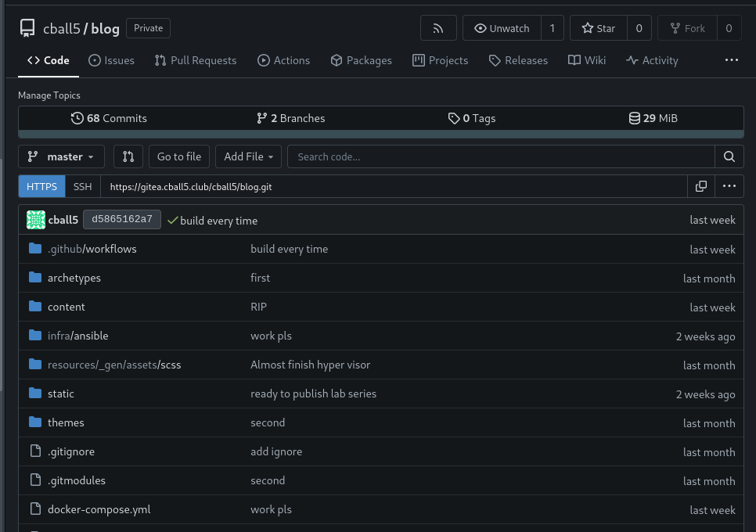Switch to the Issues tab

pyautogui.click(x=111, y=60)
